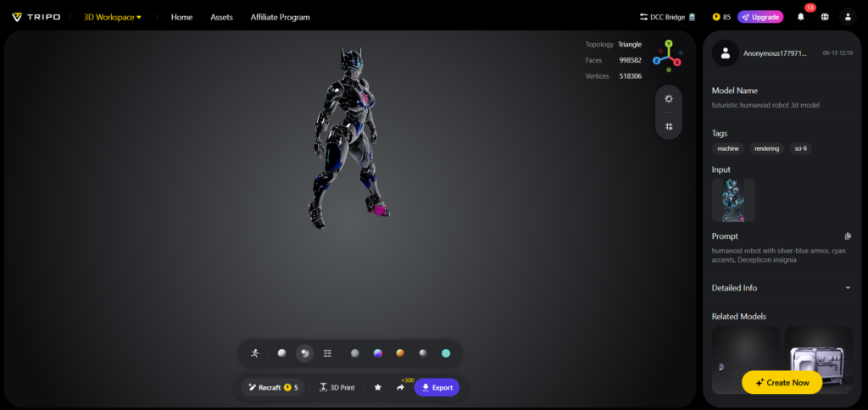Share the model with arrow icon
This screenshot has height=410, width=868.
[x=400, y=387]
